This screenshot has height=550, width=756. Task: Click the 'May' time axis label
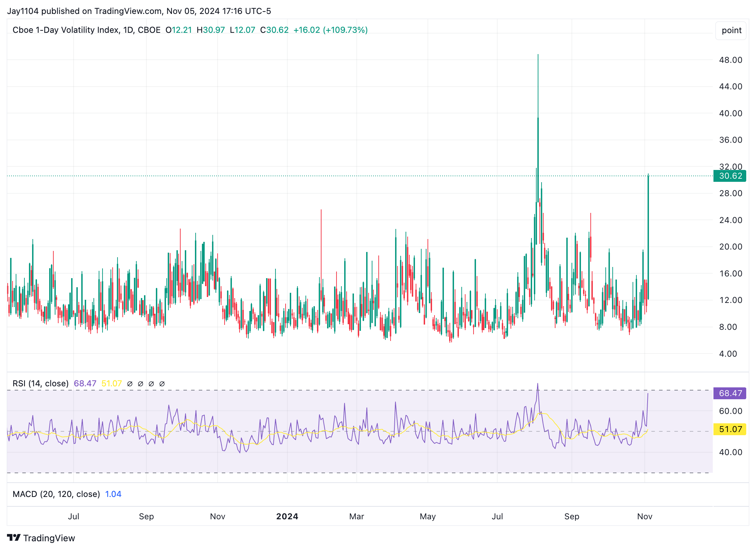pyautogui.click(x=428, y=516)
